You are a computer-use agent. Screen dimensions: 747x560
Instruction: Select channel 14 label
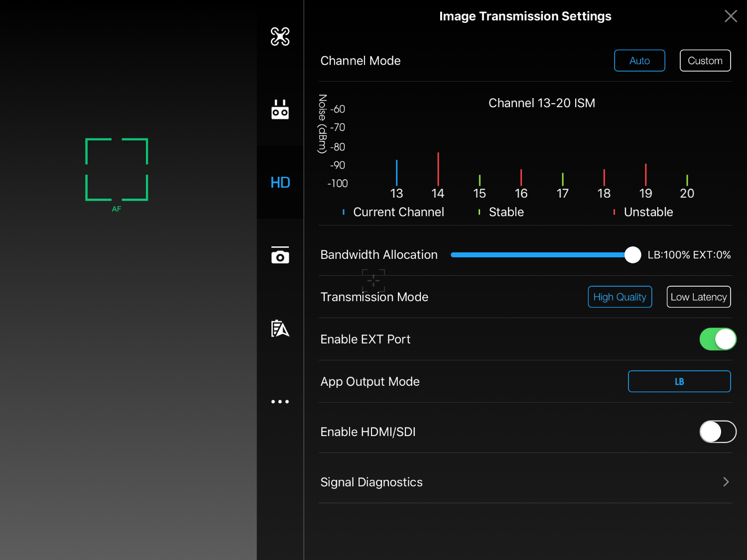tap(438, 194)
